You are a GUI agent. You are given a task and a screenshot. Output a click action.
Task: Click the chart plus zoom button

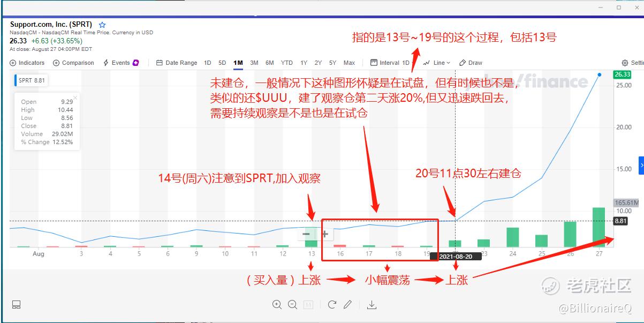click(325, 234)
